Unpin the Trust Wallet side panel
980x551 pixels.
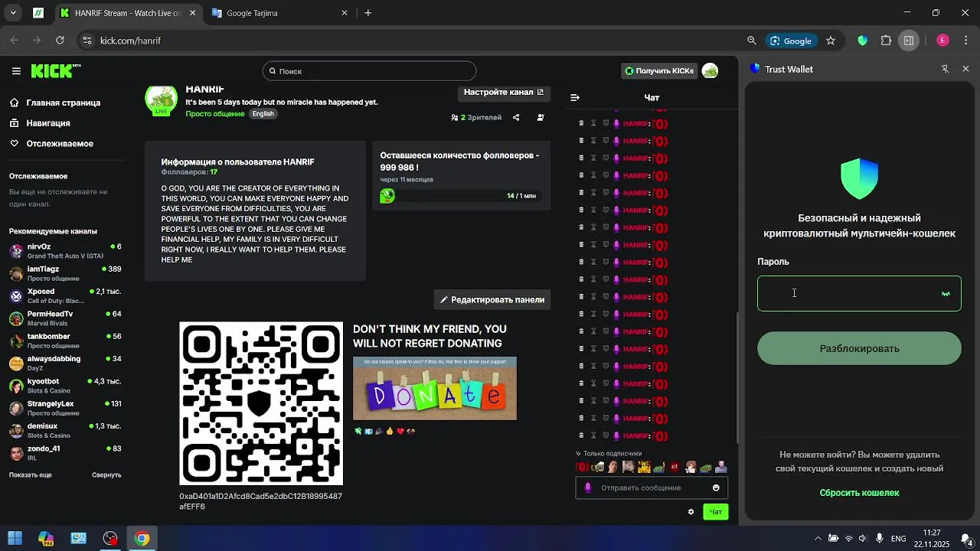click(945, 69)
